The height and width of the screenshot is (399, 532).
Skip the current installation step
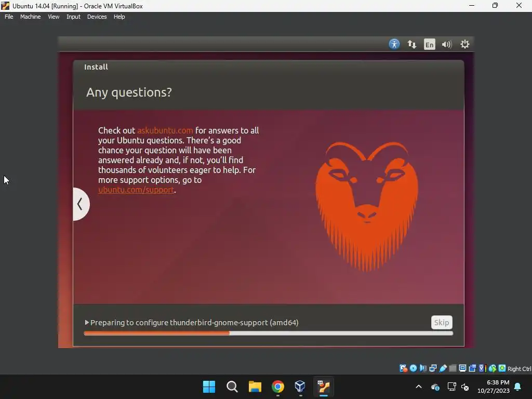click(x=442, y=322)
